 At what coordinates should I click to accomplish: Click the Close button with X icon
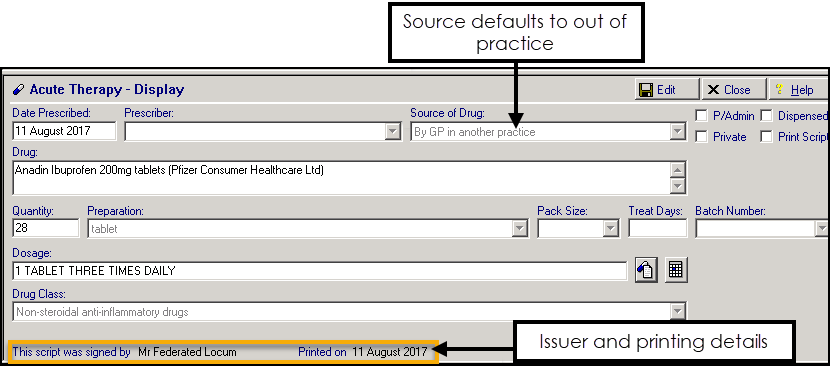coord(734,90)
